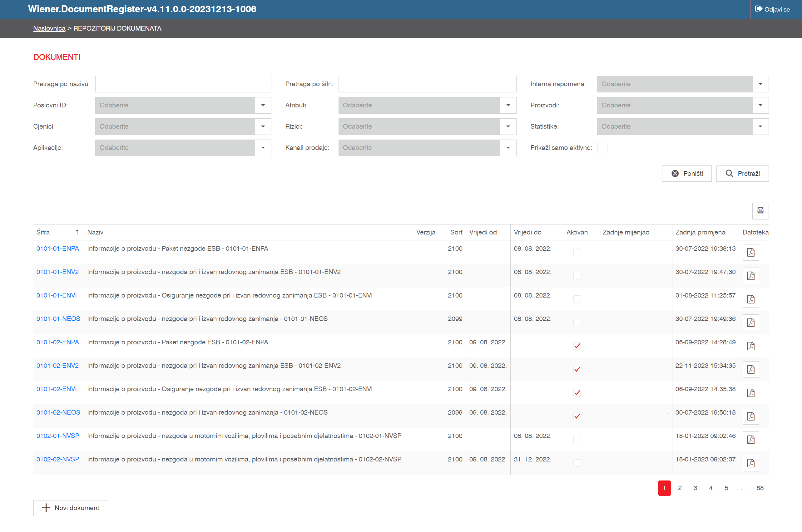This screenshot has width=802, height=532.
Task: Open document 0101-01-ENV2 link
Action: (x=57, y=272)
